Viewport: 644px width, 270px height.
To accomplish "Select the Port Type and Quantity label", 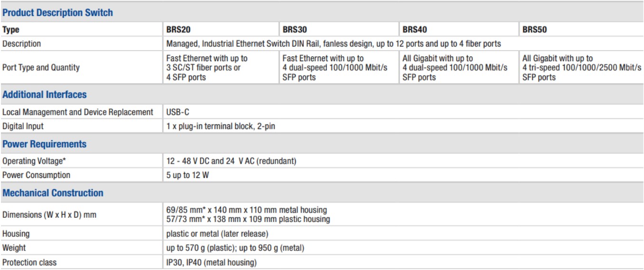I will pyautogui.click(x=41, y=67).
